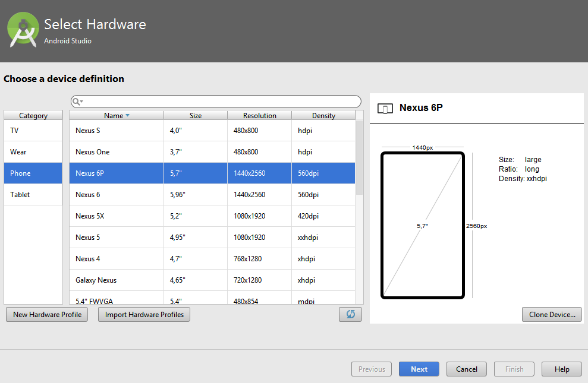Select the 5.4" FWVGA device row
The image size is (588, 383).
(212, 297)
